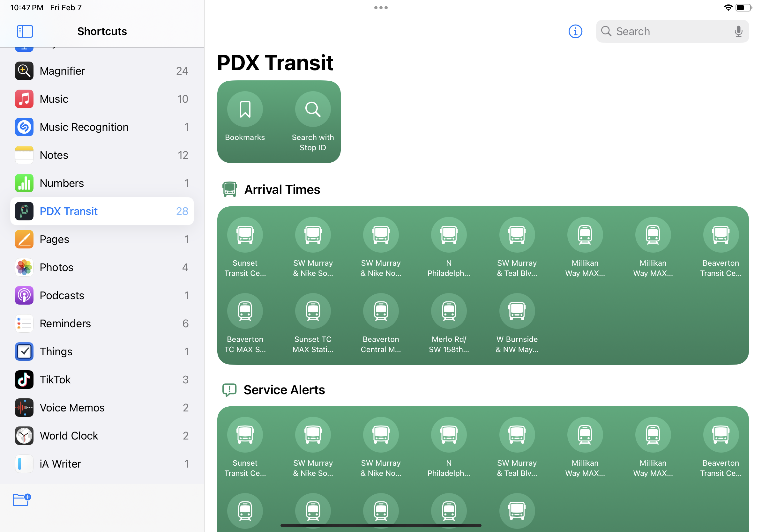Click the Search field

point(672,32)
